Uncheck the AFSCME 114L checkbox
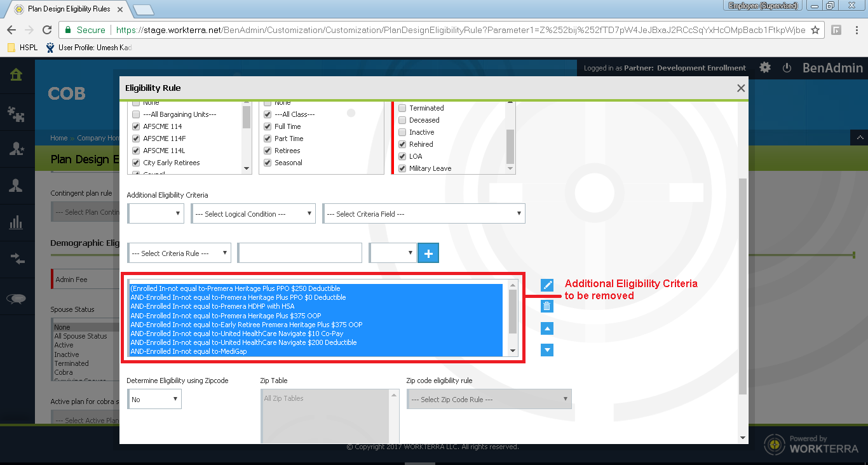 pos(136,151)
